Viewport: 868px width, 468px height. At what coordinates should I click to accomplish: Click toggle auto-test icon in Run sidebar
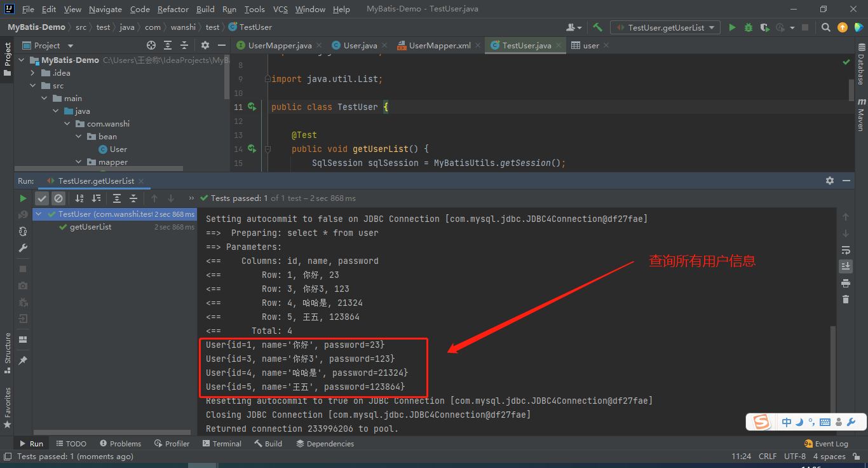[24, 231]
